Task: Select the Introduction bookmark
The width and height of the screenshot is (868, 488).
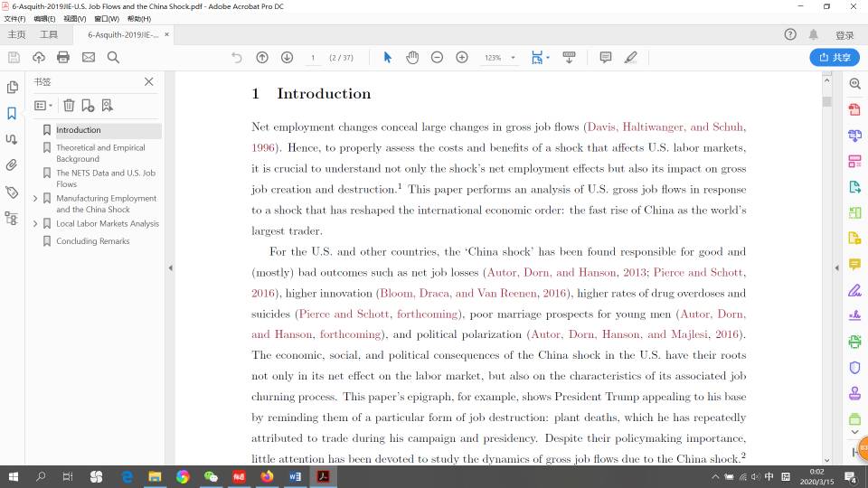Action: tap(79, 130)
